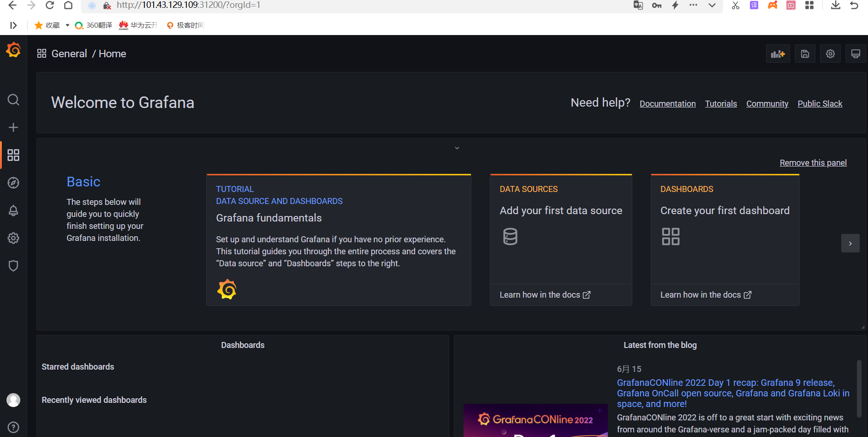Click the Latest from the blog title
This screenshot has height=437, width=868.
point(660,345)
